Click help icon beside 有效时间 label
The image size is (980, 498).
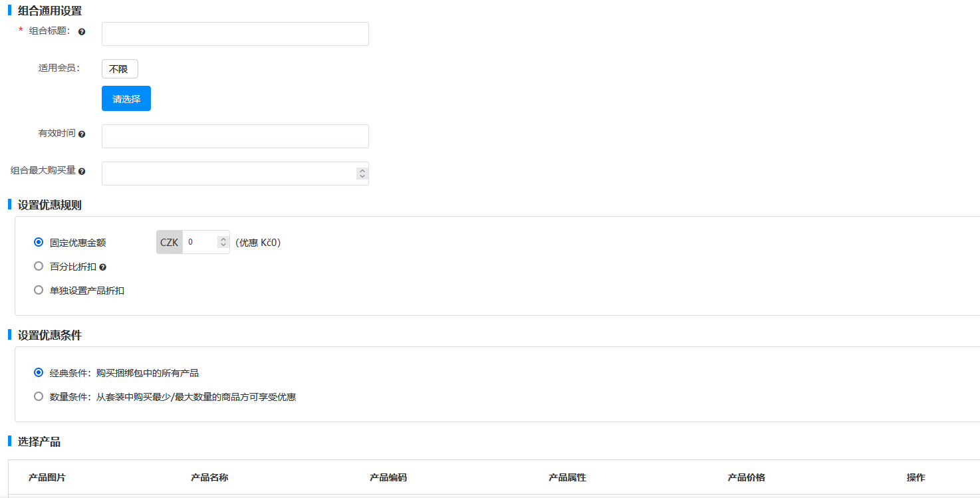coord(82,134)
